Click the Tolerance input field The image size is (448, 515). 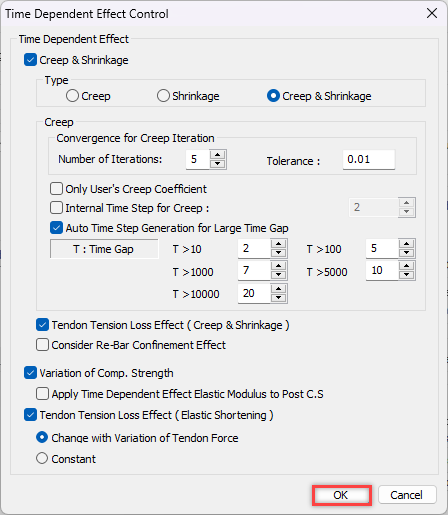[x=369, y=160]
